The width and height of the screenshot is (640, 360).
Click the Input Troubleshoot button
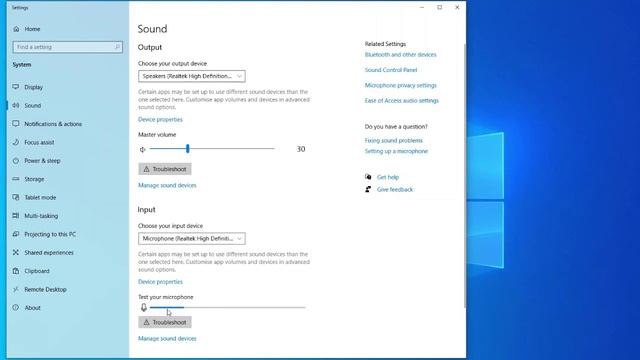(x=165, y=322)
